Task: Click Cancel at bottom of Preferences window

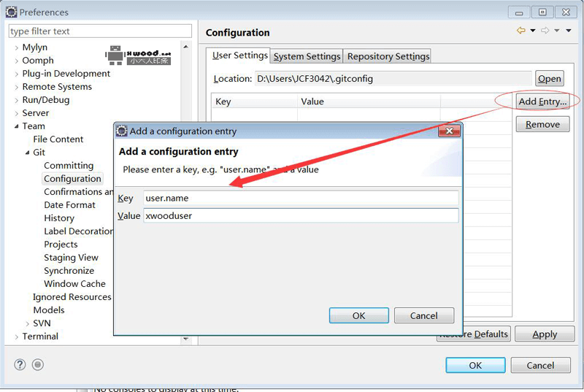Action: tap(540, 365)
